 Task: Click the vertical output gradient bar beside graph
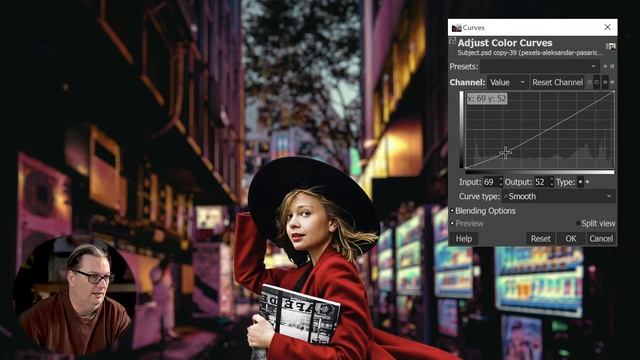(x=462, y=129)
